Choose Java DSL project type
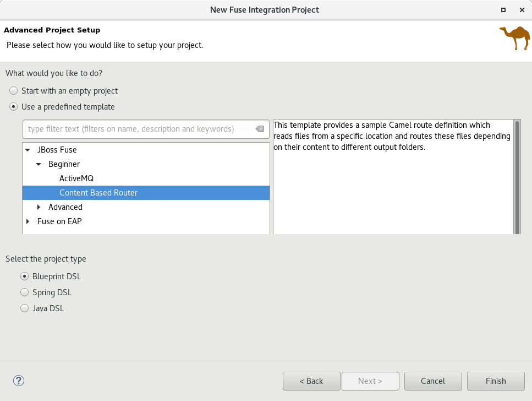 (x=24, y=308)
